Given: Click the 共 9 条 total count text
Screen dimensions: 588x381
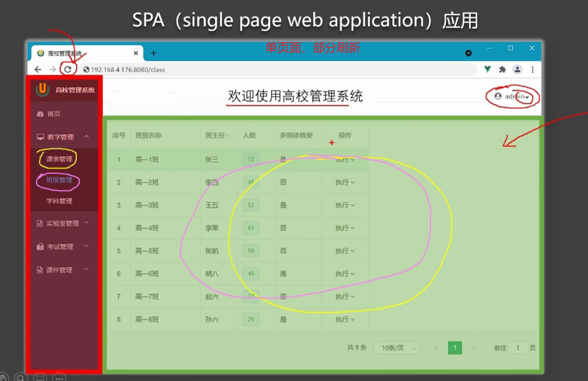Looking at the screenshot, I should (x=357, y=348).
